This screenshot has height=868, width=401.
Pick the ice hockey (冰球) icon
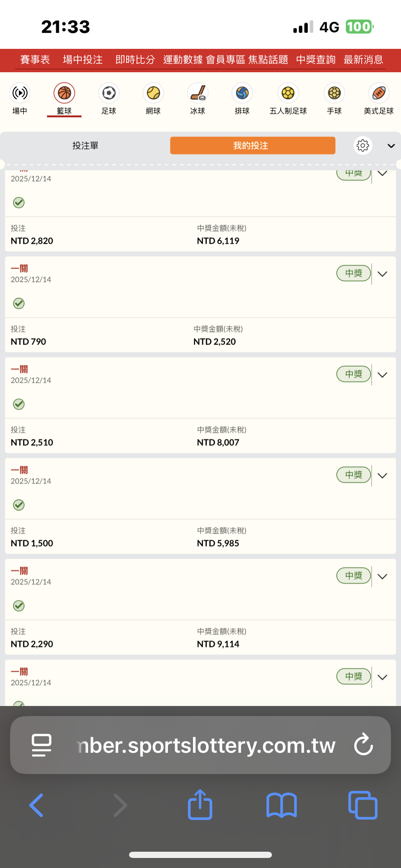[x=198, y=93]
